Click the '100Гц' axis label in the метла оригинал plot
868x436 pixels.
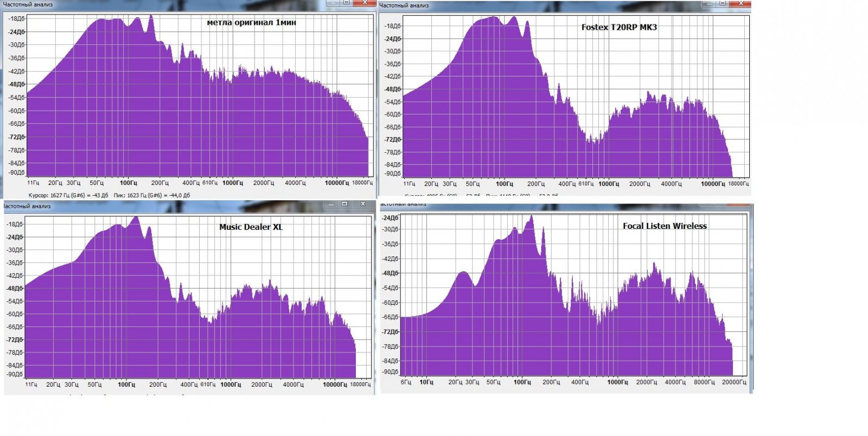(x=129, y=183)
